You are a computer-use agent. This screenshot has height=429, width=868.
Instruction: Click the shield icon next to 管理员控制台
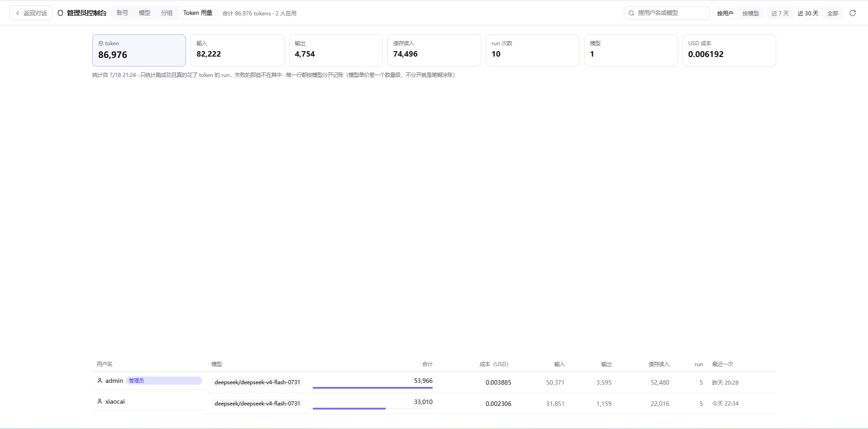61,13
